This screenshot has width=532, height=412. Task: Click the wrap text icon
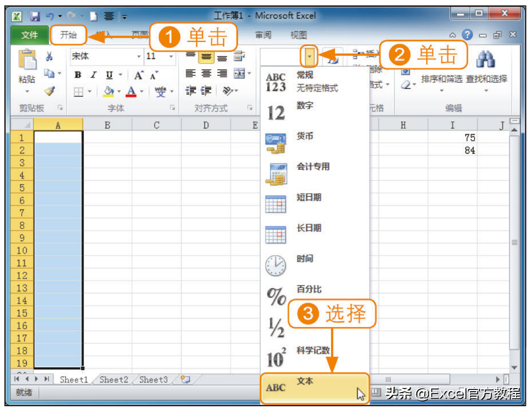239,56
